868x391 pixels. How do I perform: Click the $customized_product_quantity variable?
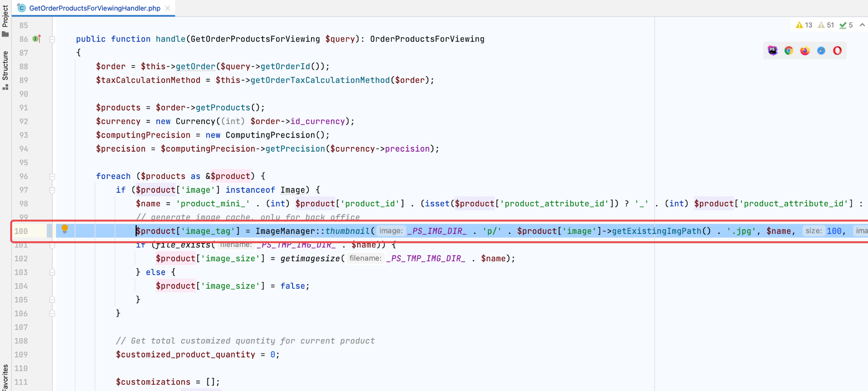tap(185, 355)
